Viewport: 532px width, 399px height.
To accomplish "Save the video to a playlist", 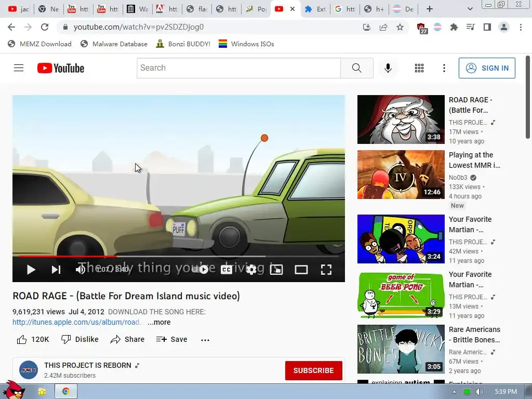I will [x=171, y=339].
